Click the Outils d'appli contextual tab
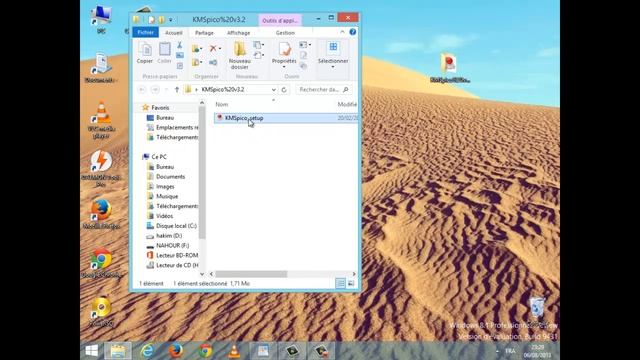The width and height of the screenshot is (640, 360). point(280,20)
